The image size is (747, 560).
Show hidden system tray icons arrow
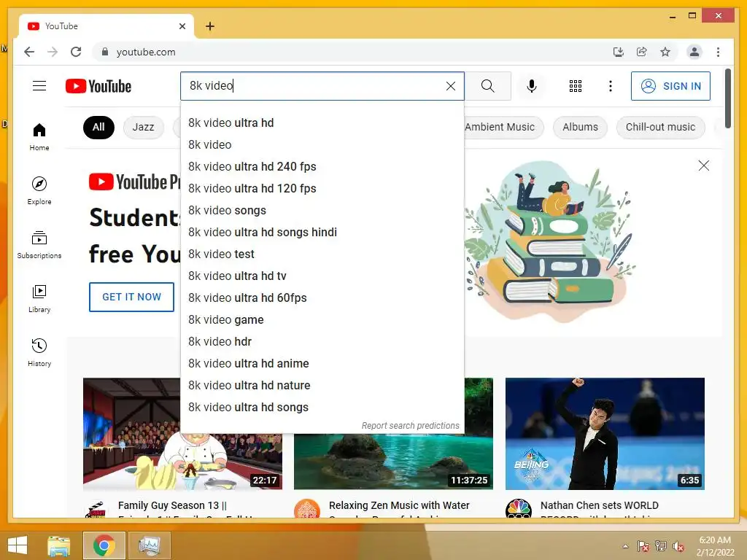[625, 546]
